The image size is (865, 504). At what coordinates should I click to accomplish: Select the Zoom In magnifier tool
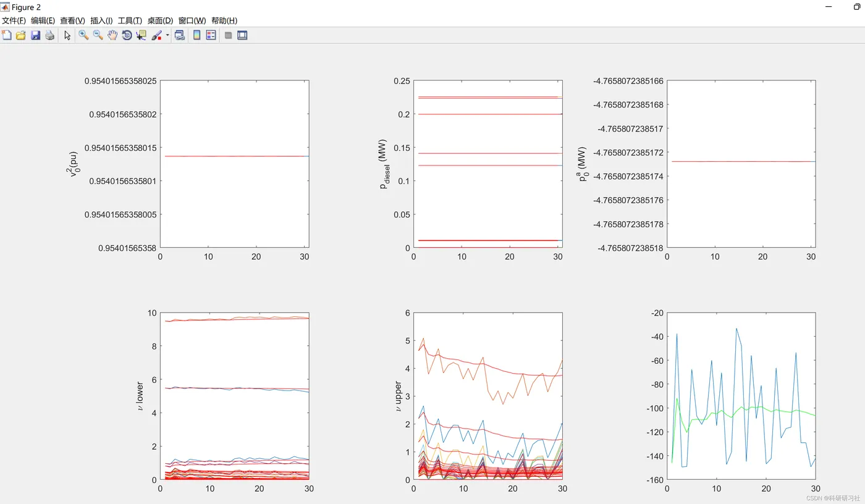pos(83,35)
